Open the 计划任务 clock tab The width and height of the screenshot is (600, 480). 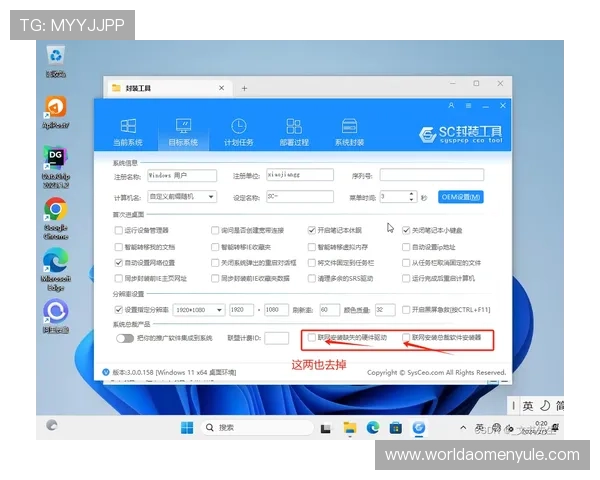238,132
